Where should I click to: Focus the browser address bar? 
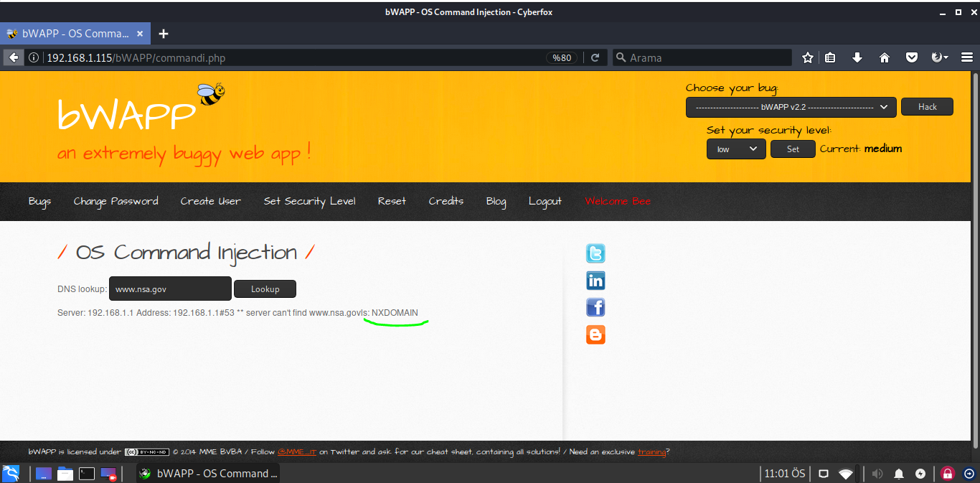294,57
